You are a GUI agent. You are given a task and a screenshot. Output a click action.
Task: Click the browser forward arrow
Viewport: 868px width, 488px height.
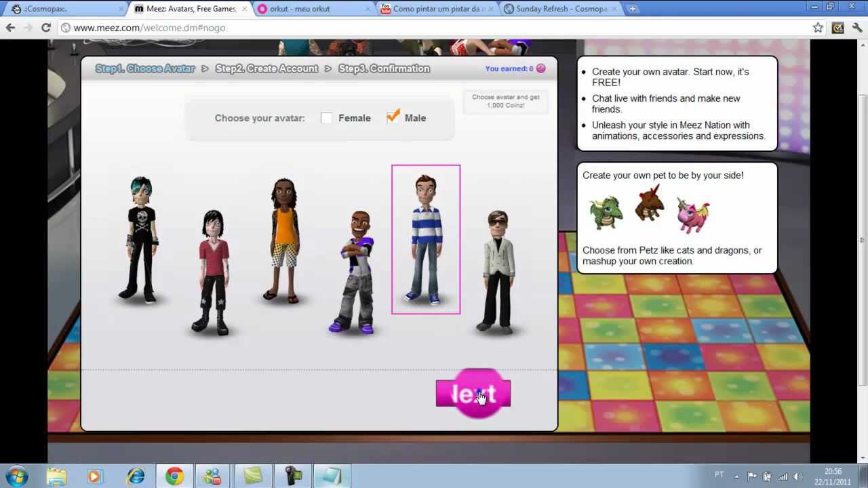click(28, 28)
